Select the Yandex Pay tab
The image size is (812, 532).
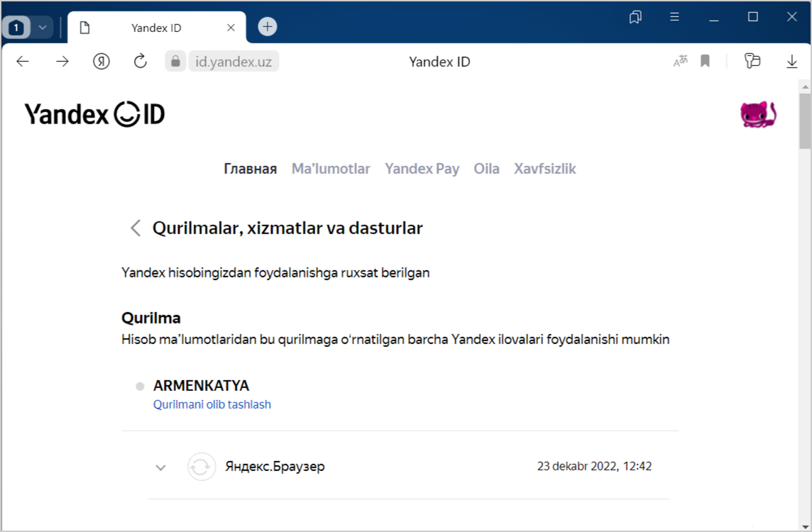coord(422,169)
